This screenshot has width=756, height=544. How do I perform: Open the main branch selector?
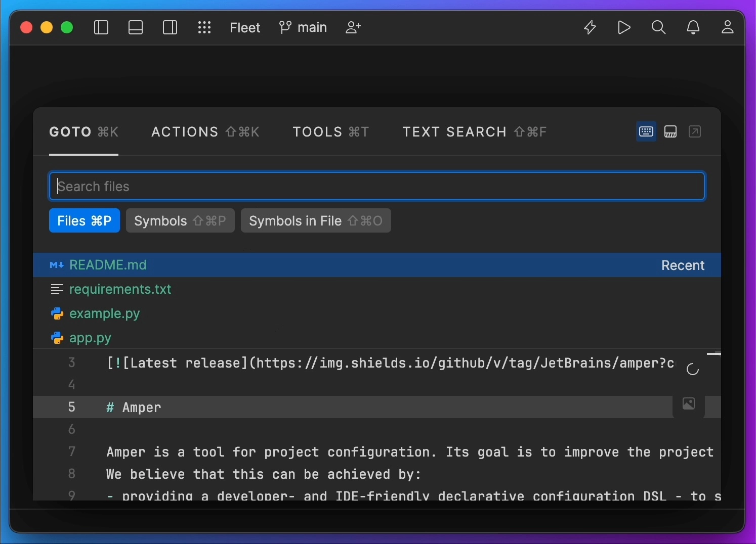tap(303, 27)
